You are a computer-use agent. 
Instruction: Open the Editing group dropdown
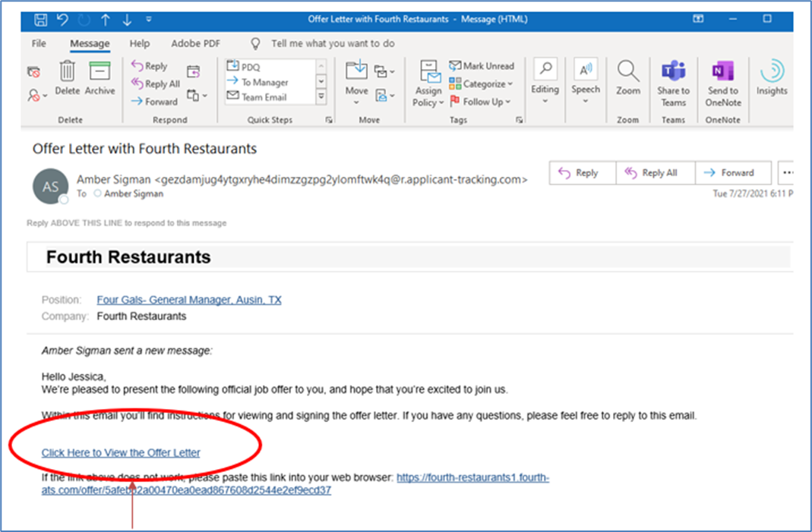pyautogui.click(x=545, y=82)
